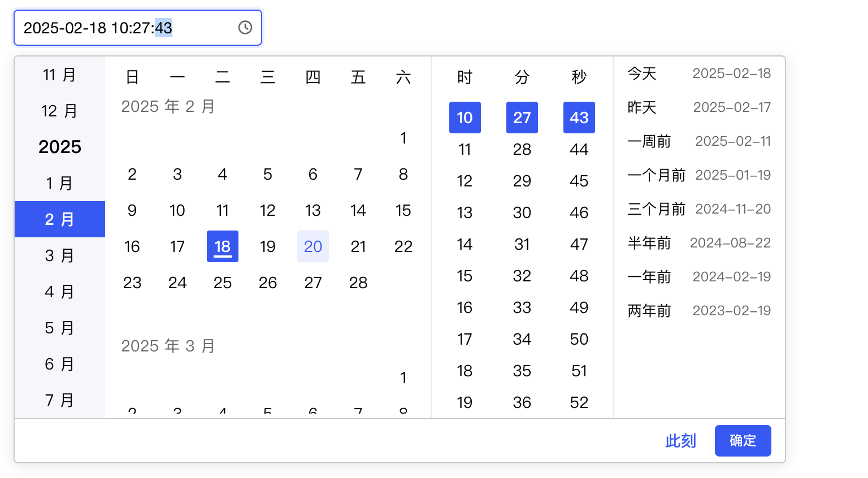This screenshot has height=478, width=868.
Task: Pick the 两年前 shortcut
Action: pos(699,311)
